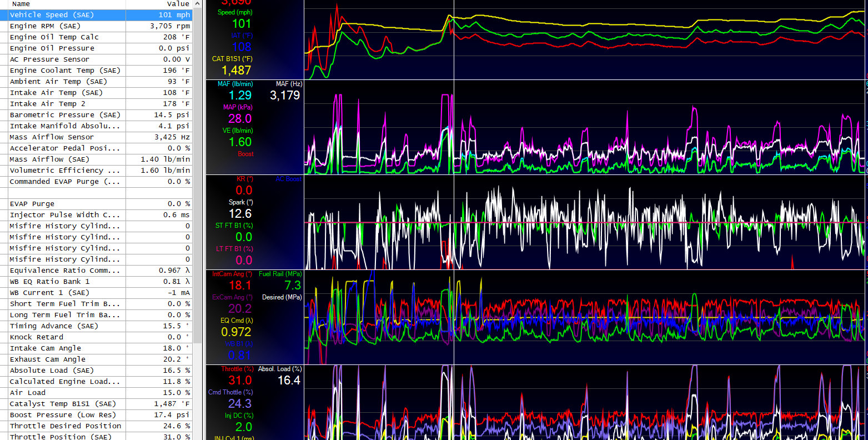Click the EQ Cmd (λ) legend label
The width and height of the screenshot is (868, 440).
237,321
